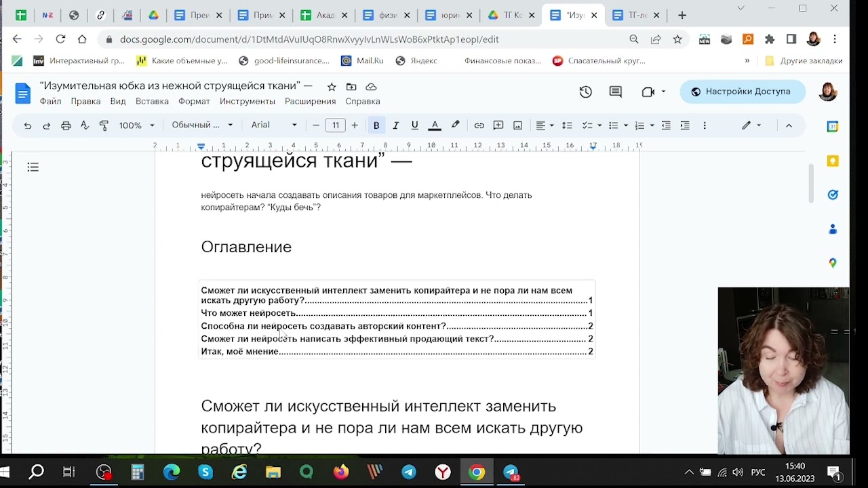Image resolution: width=868 pixels, height=488 pixels.
Task: Open line and paragraph spacing
Action: tap(567, 125)
